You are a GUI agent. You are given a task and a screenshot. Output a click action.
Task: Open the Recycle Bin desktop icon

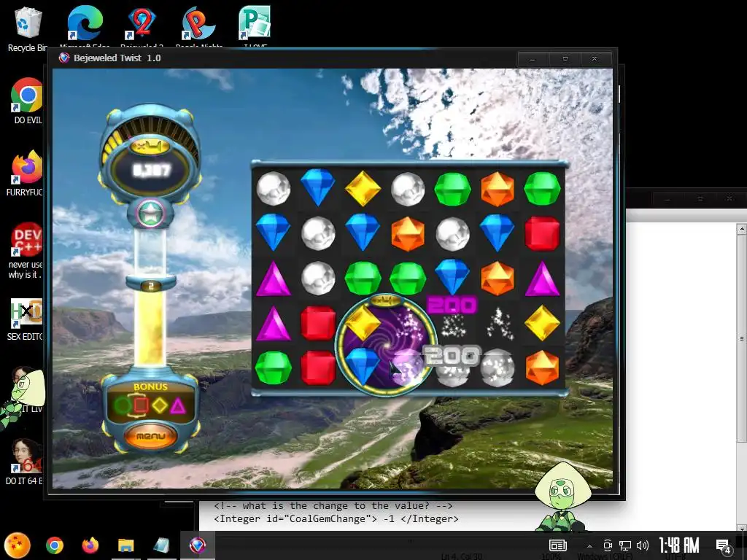pyautogui.click(x=28, y=28)
